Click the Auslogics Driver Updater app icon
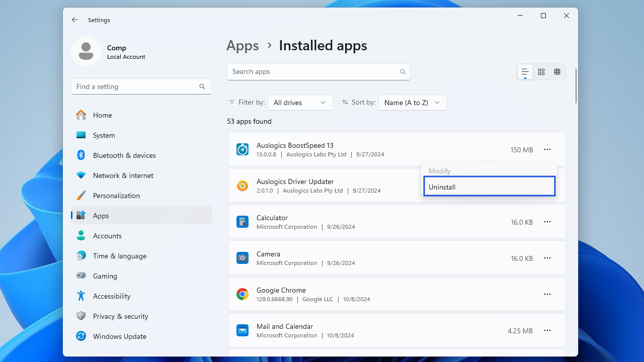 click(x=243, y=186)
